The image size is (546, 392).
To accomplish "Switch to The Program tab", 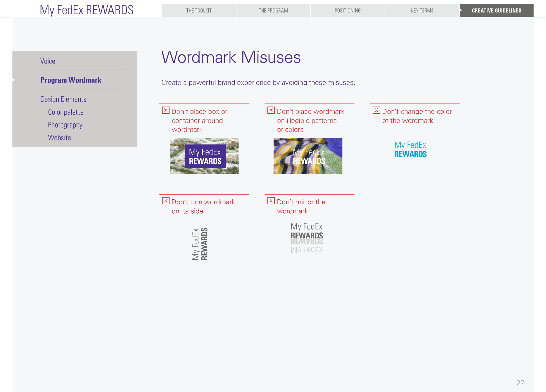I will pos(273,11).
